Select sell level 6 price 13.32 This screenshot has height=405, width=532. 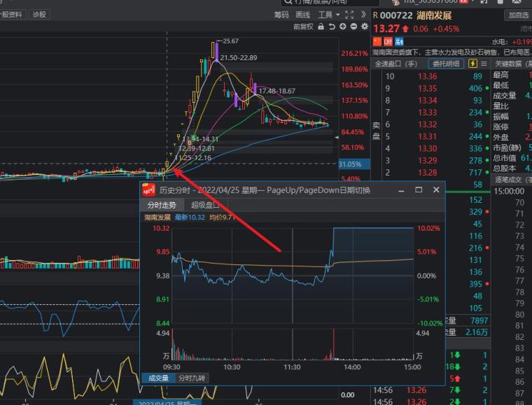pyautogui.click(x=427, y=125)
